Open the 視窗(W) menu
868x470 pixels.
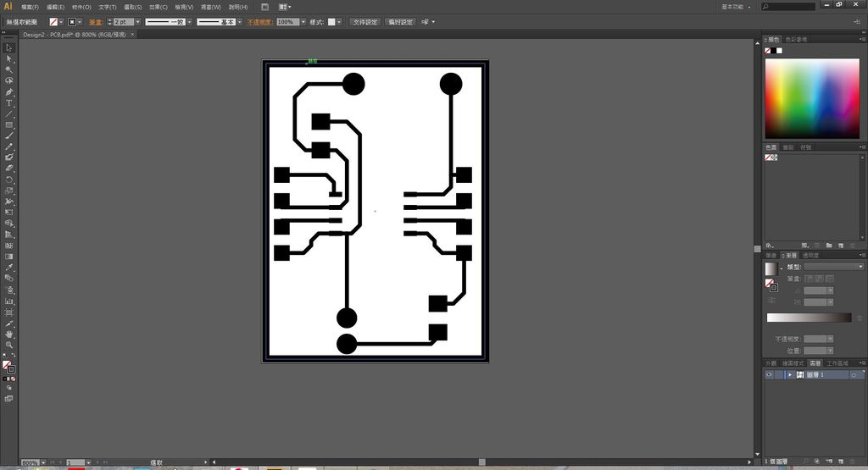[210, 7]
